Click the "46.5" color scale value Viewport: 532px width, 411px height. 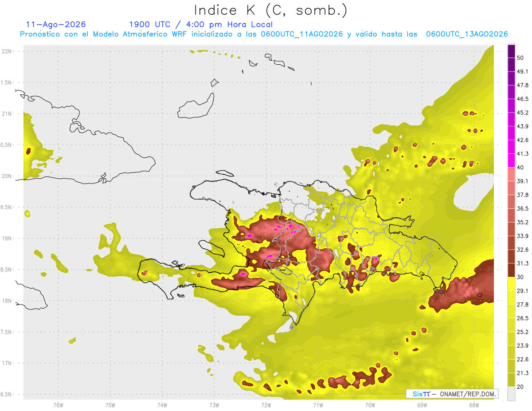522,99
